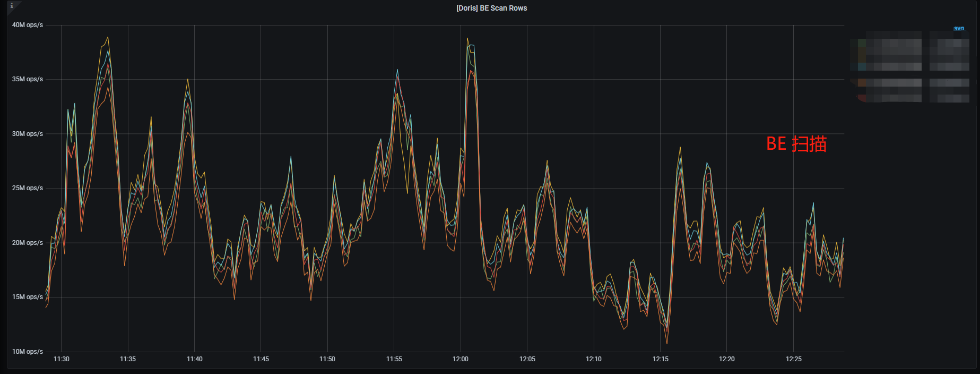Screen dimensions: 980x374
Task: Click the green legend series color swatch
Action: 862,43
